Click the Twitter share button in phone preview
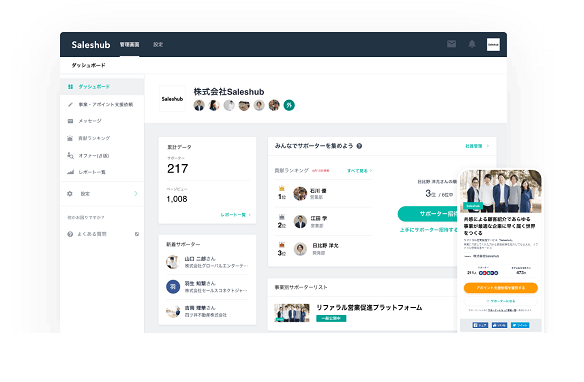The width and height of the screenshot is (584, 382). pyautogui.click(x=520, y=325)
